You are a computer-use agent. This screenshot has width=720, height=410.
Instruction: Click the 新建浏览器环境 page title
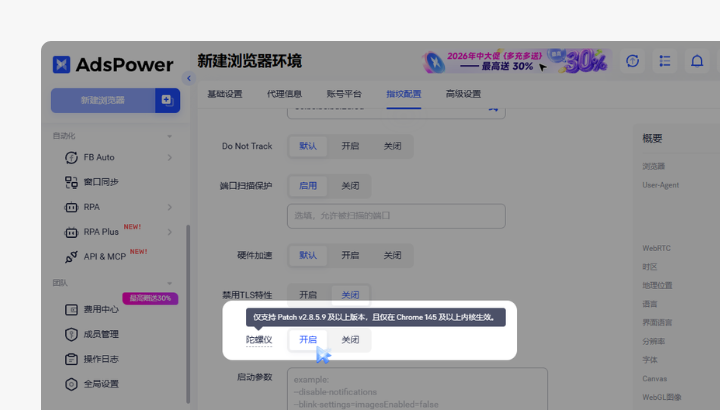coord(250,61)
